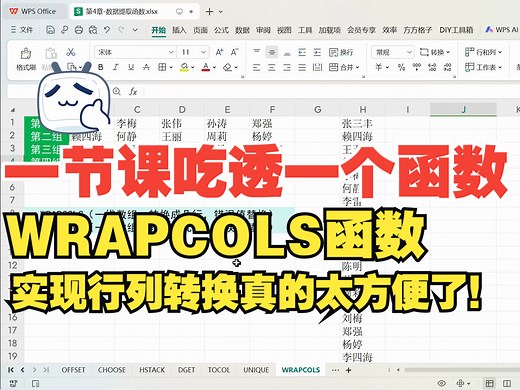Image resolution: width=520 pixels, height=390 pixels.
Task: Select the Format Painter (格式刷) tool
Action: (26, 59)
